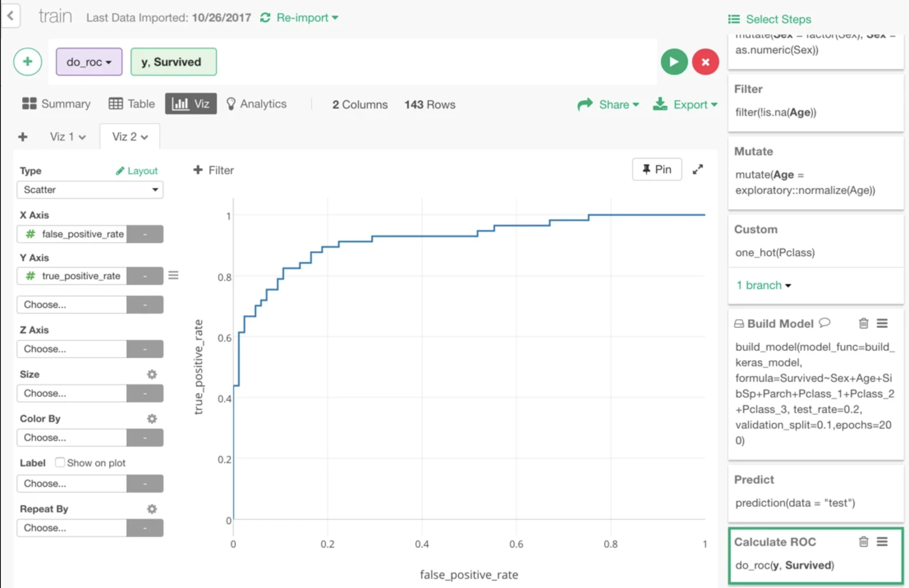This screenshot has width=909, height=588.
Task: Expand the Share dropdown
Action: point(608,105)
